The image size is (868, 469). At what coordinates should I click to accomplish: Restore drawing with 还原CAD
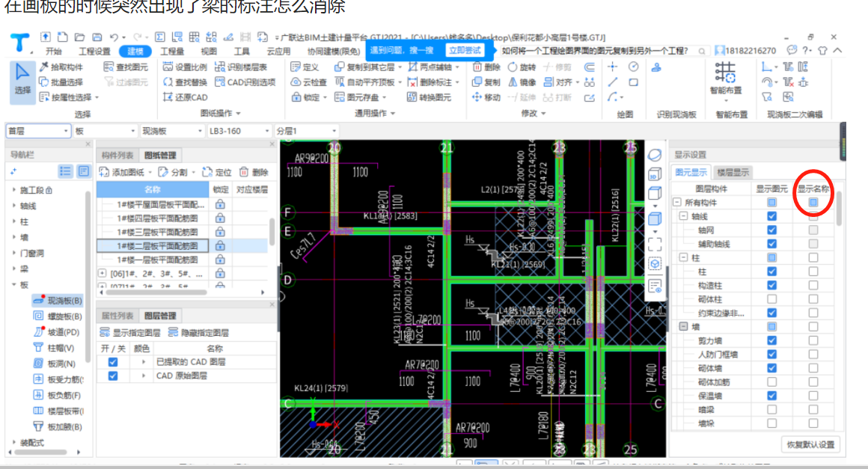[x=185, y=96]
